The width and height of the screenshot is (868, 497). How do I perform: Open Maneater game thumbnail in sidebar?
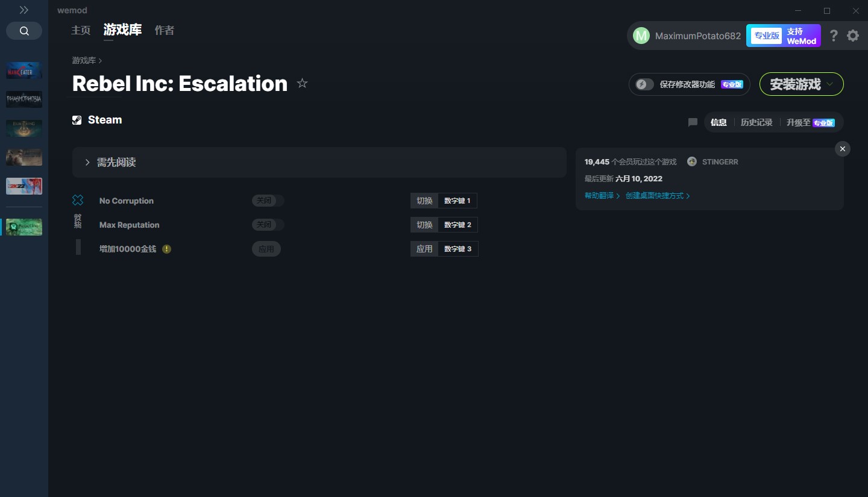click(24, 70)
